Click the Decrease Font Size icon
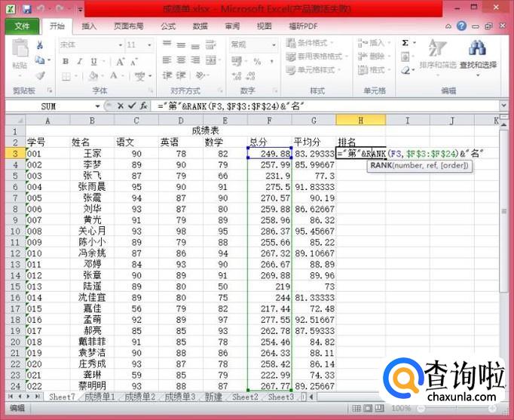 134,62
